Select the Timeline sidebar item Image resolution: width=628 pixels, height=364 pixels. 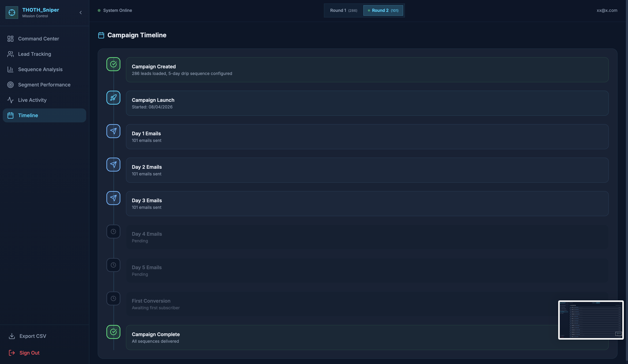tap(44, 115)
